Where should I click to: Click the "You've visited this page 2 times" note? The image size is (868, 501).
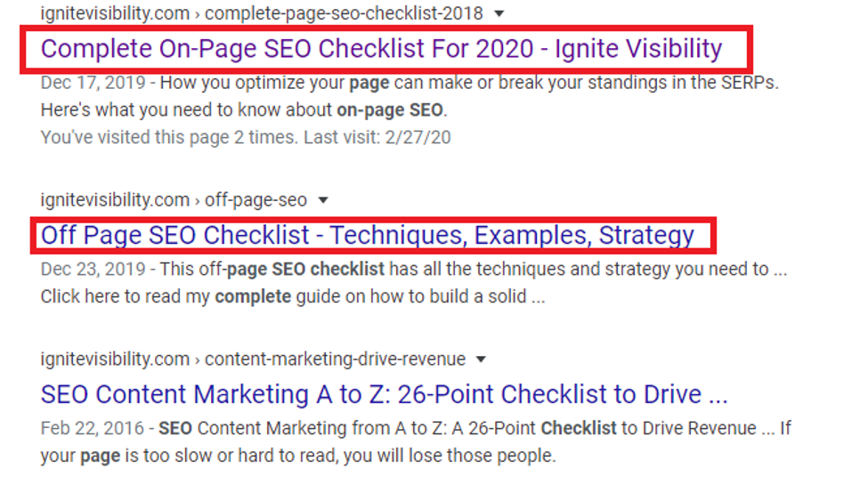tap(166, 138)
